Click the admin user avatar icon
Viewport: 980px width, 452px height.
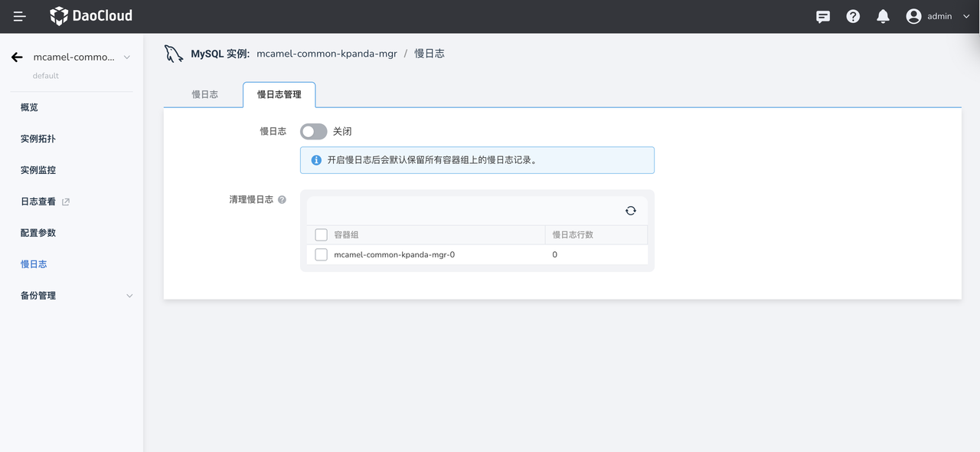(913, 16)
